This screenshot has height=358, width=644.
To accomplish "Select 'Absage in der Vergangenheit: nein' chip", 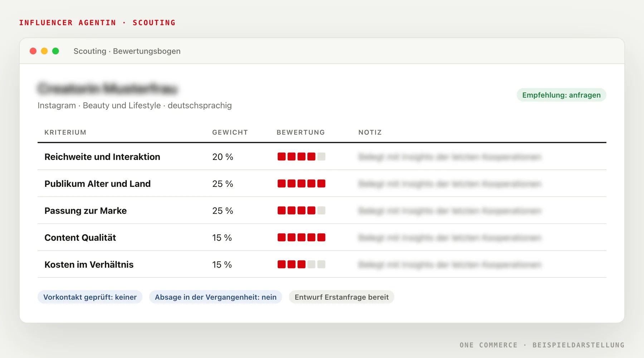I will click(x=216, y=297).
